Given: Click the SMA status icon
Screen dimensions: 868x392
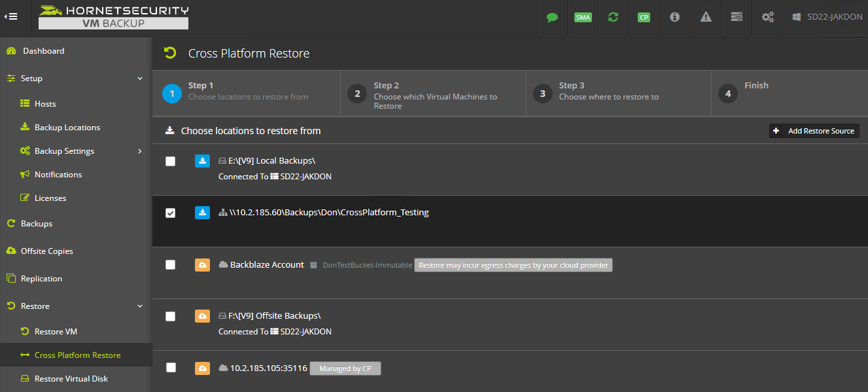Looking at the screenshot, I should coord(583,18).
